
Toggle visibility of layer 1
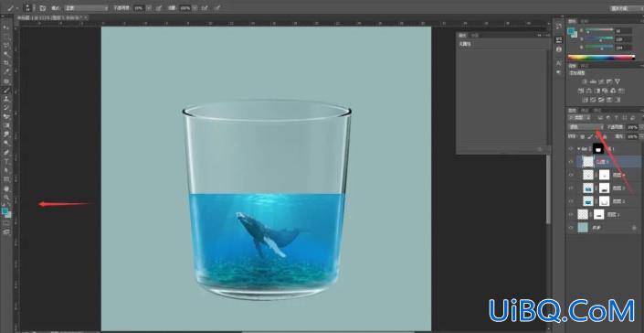[571, 214]
